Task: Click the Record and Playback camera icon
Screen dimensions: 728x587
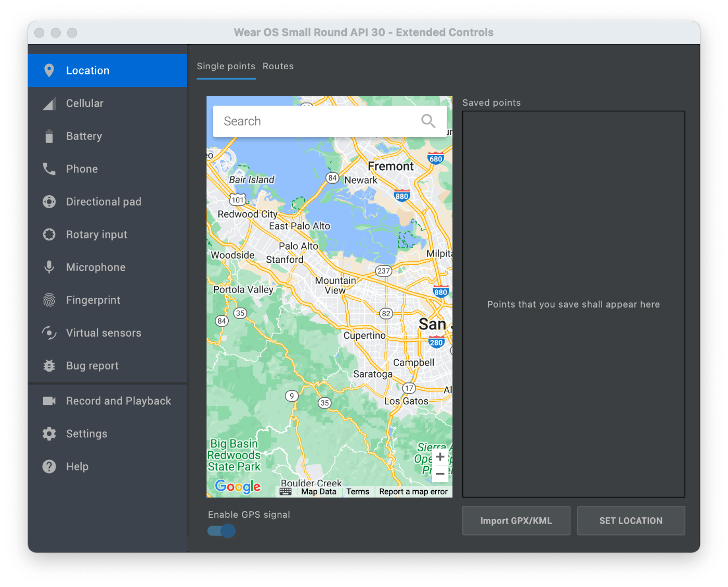Action: tap(49, 401)
